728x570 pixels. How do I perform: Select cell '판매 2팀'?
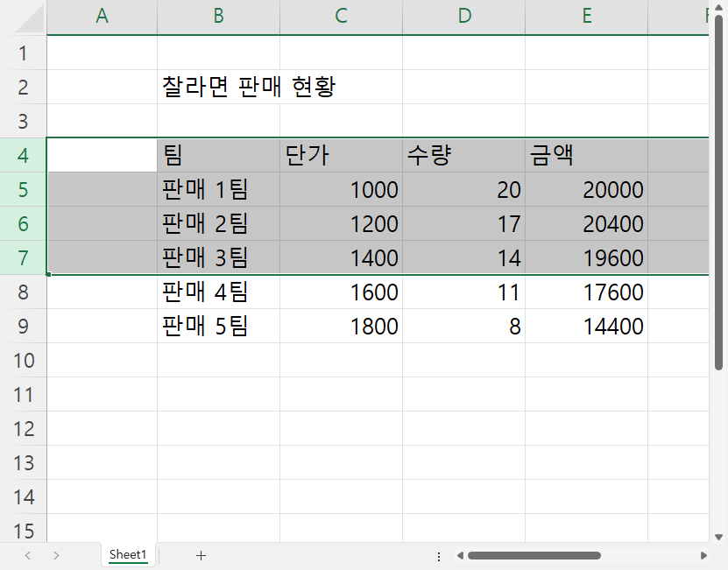(x=219, y=224)
